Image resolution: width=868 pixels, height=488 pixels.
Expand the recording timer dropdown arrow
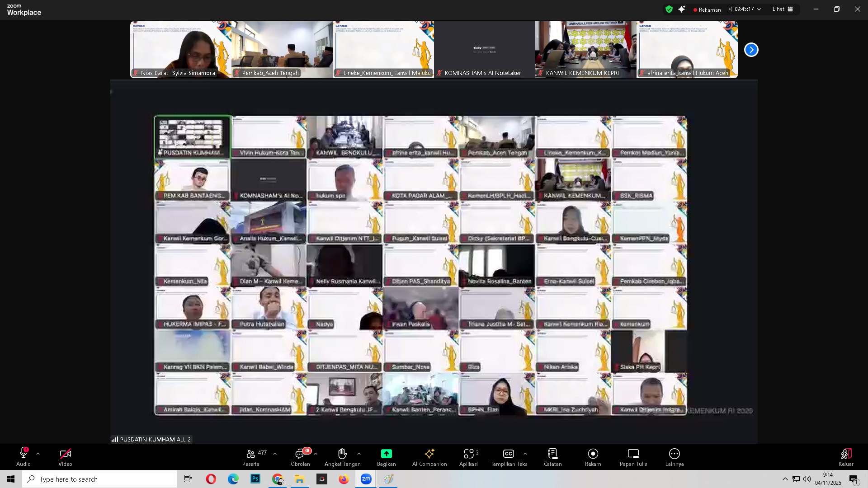[759, 9]
